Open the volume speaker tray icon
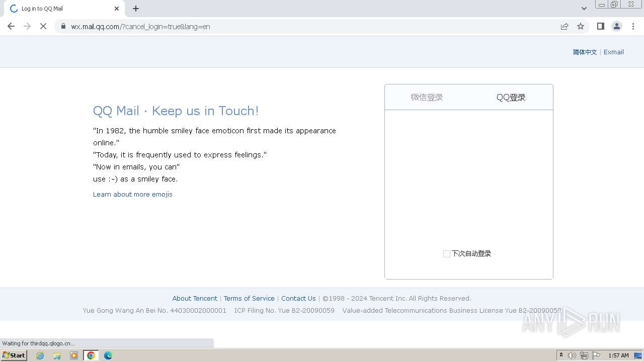644x362 pixels. click(x=572, y=355)
